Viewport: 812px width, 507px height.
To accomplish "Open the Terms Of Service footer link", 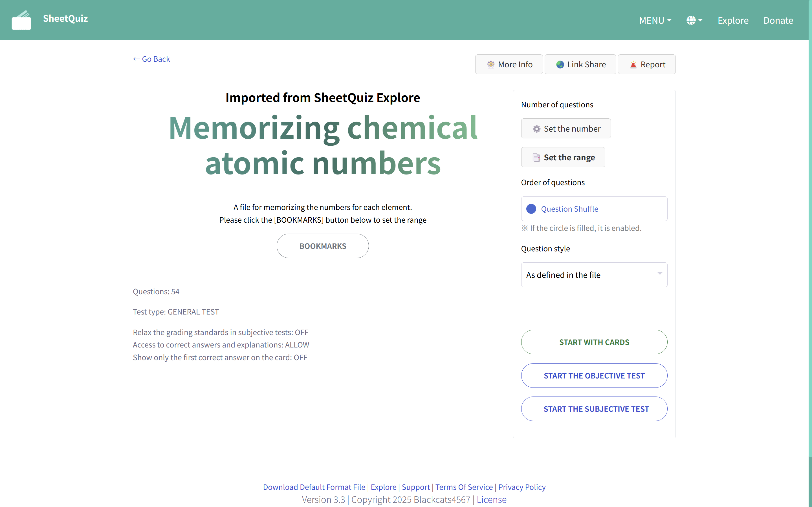I will [464, 487].
